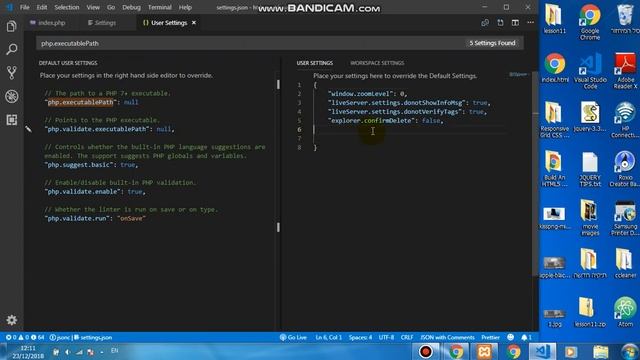This screenshot has height=360, width=640.
Task: Open the index.html desktop file
Action: pyautogui.click(x=554, y=68)
